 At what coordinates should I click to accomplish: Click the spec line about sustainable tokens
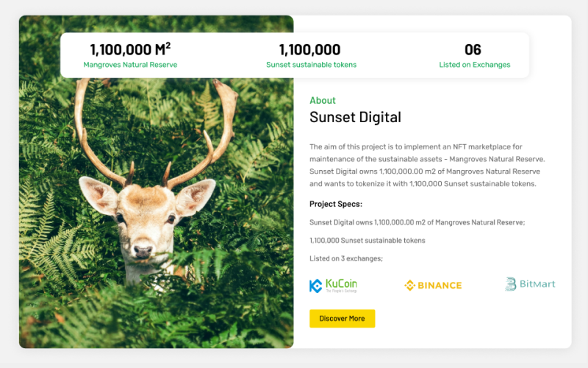pos(367,240)
